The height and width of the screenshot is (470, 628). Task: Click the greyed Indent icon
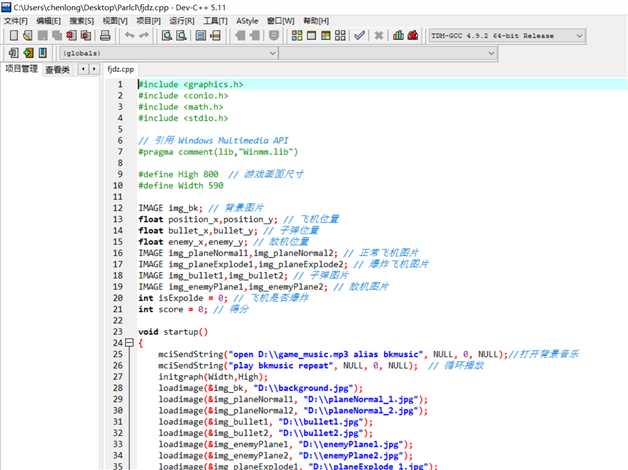pyautogui.click(x=240, y=36)
